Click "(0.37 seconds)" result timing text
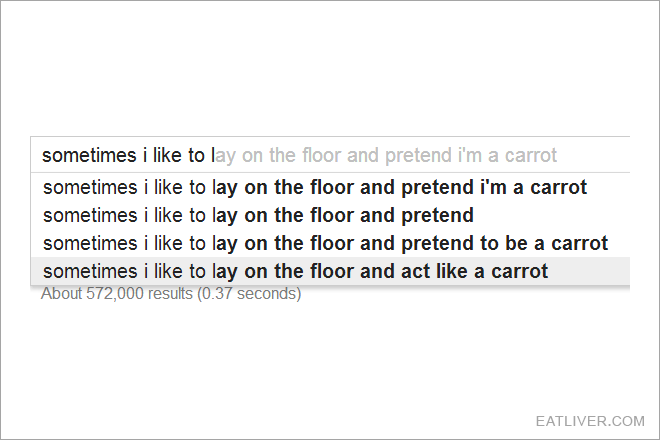The width and height of the screenshot is (660, 440). 249,293
